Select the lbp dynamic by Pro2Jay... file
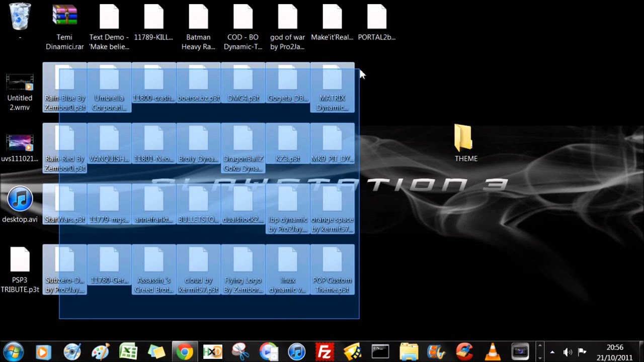 (287, 209)
